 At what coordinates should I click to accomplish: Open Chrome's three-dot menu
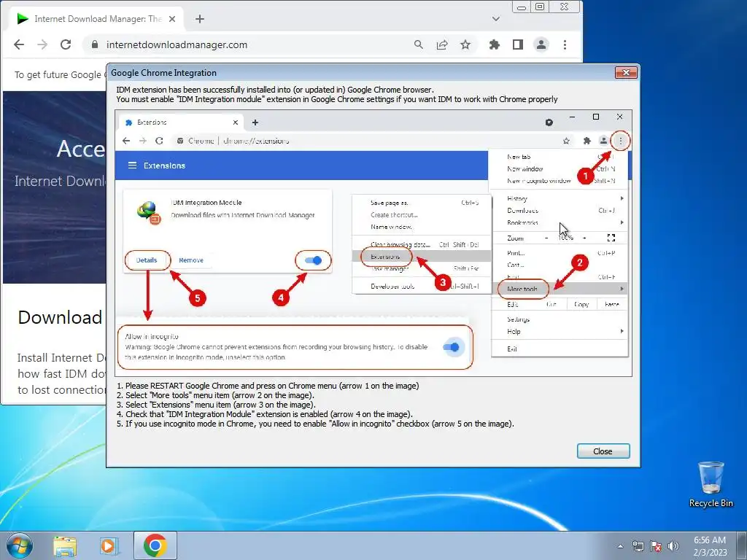[x=565, y=44]
